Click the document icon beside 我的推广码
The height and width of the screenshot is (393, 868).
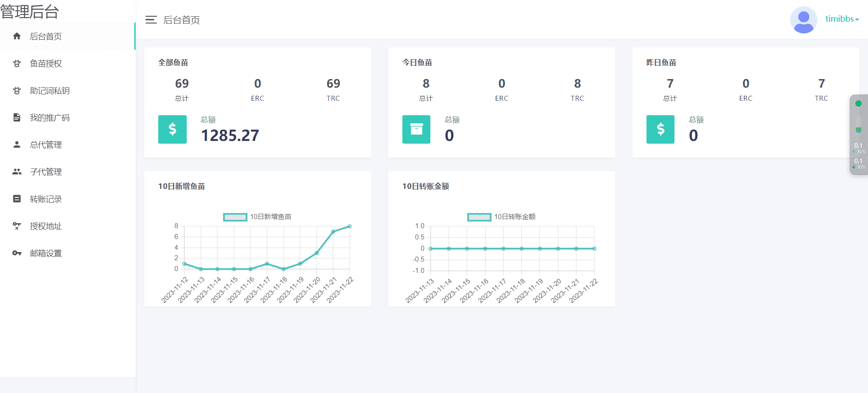click(17, 117)
